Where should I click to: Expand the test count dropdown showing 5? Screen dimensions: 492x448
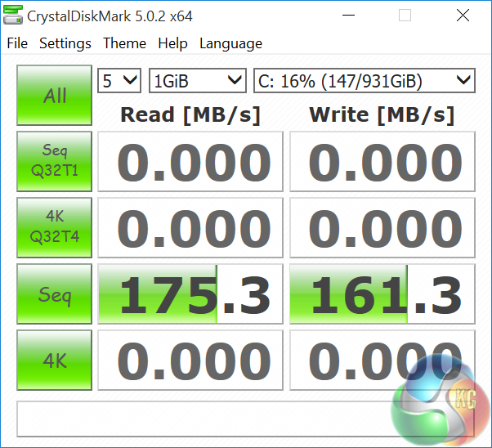pyautogui.click(x=119, y=81)
